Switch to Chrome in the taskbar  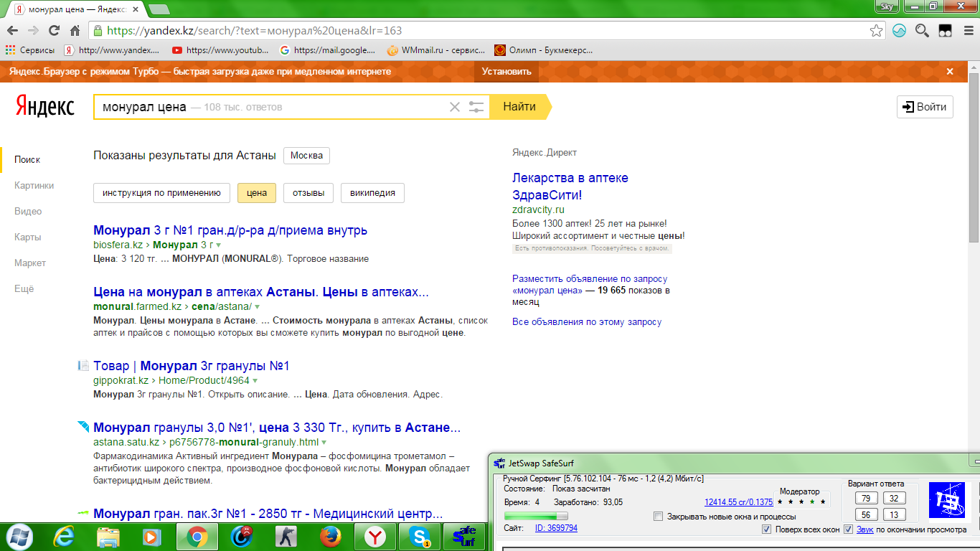coord(197,537)
